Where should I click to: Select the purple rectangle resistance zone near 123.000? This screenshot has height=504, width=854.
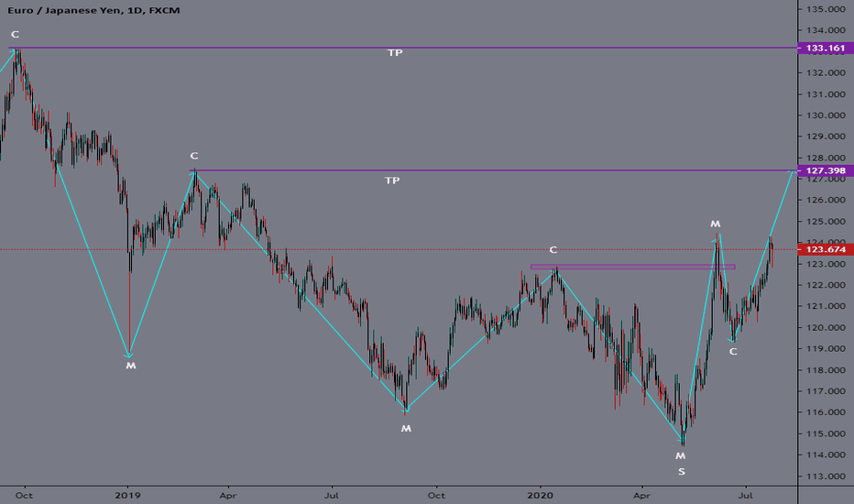pyautogui.click(x=633, y=267)
